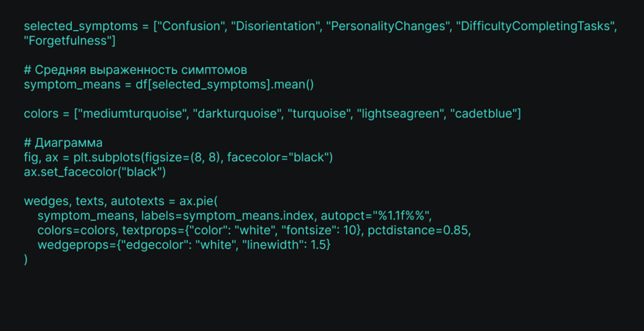This screenshot has width=644, height=331.
Task: Click the "Disorientation" symptom string
Action: (x=278, y=27)
